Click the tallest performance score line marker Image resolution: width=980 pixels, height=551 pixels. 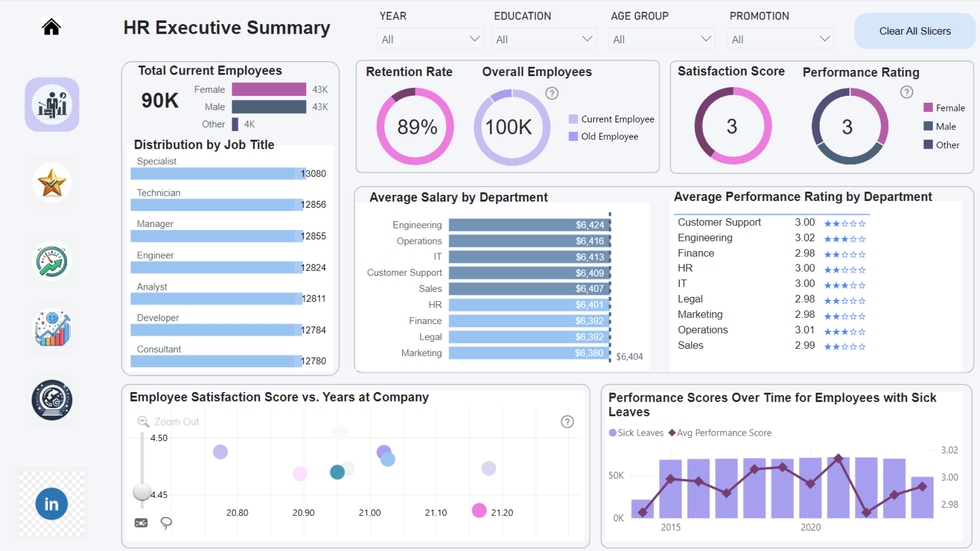tap(838, 458)
